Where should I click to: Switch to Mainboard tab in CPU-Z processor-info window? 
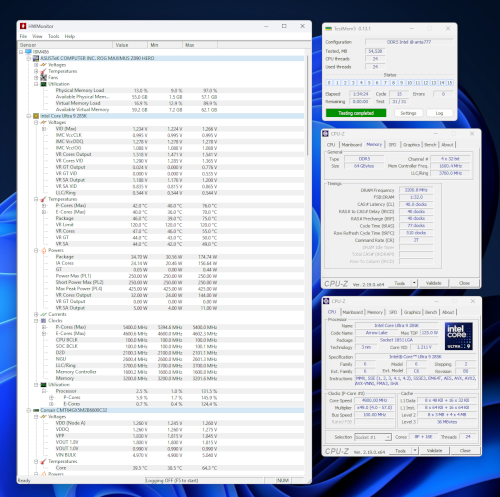tap(353, 312)
